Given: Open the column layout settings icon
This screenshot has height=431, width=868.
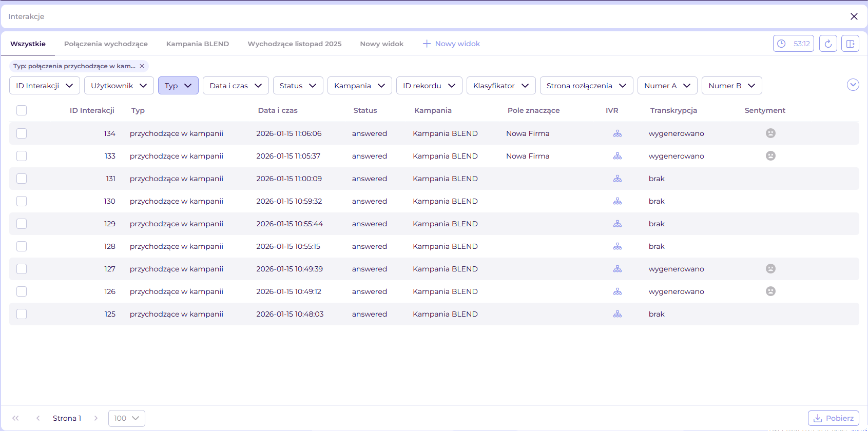Looking at the screenshot, I should [850, 44].
